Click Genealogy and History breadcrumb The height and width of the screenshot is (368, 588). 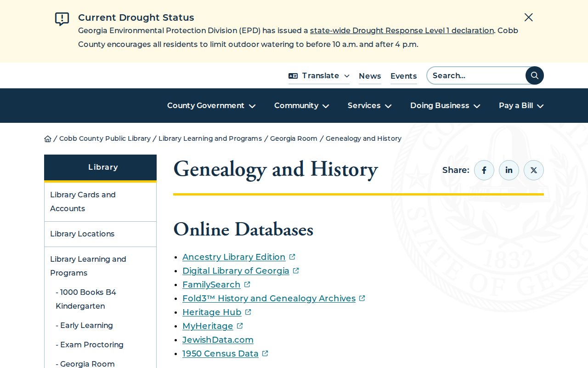coord(363,138)
